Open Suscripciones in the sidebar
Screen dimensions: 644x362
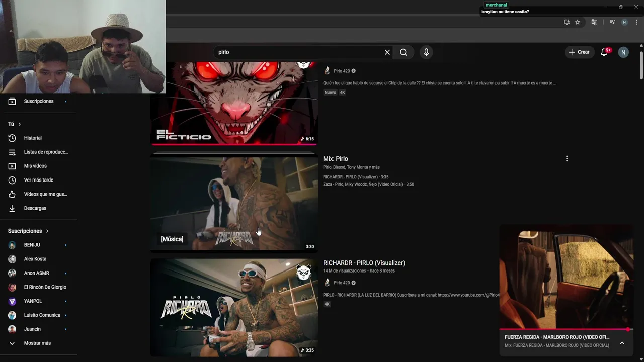[x=38, y=101]
